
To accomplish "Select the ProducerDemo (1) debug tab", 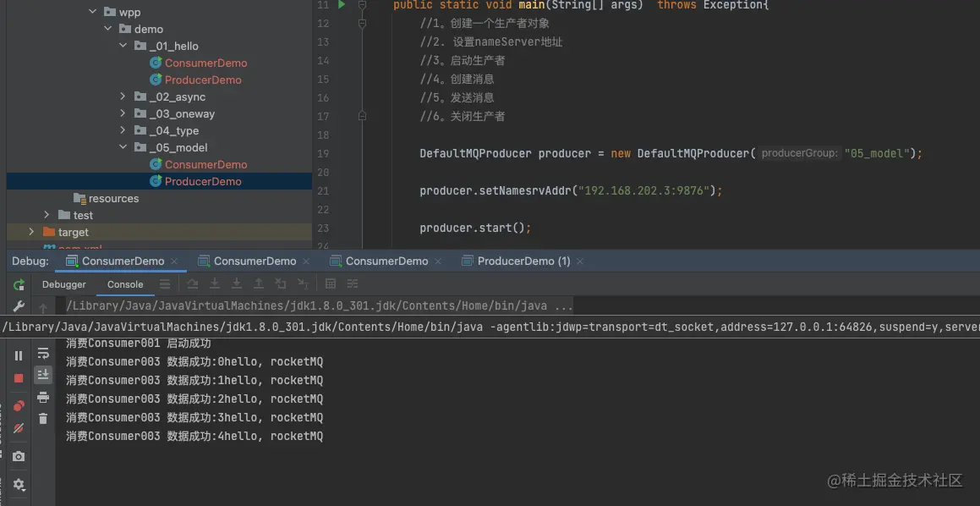I will point(517,261).
